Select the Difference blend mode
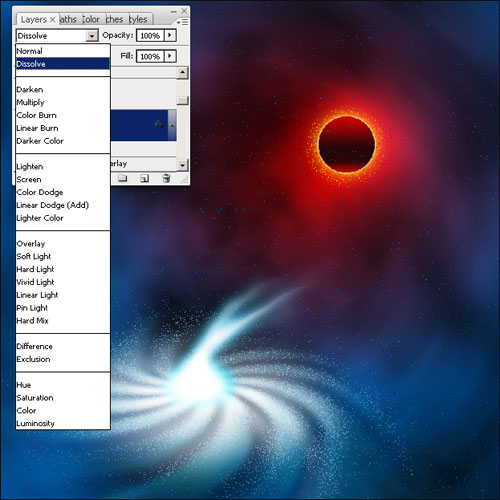 63,346
